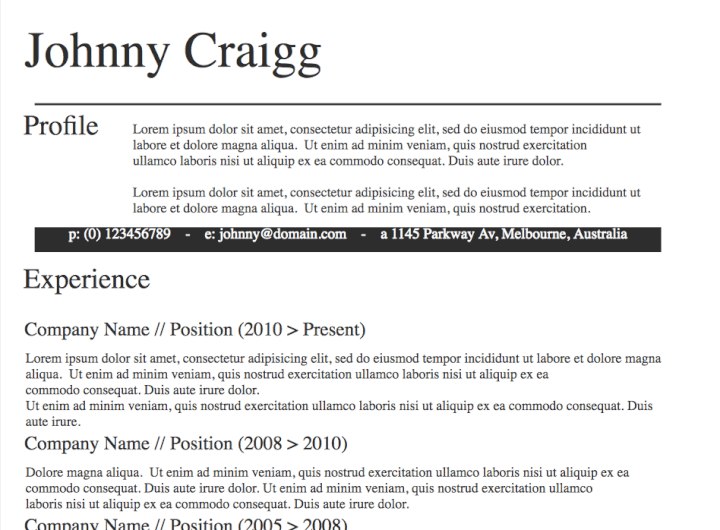Click the surname "Craigg" in the title
Viewport: 720px width, 530px height.
(x=254, y=52)
